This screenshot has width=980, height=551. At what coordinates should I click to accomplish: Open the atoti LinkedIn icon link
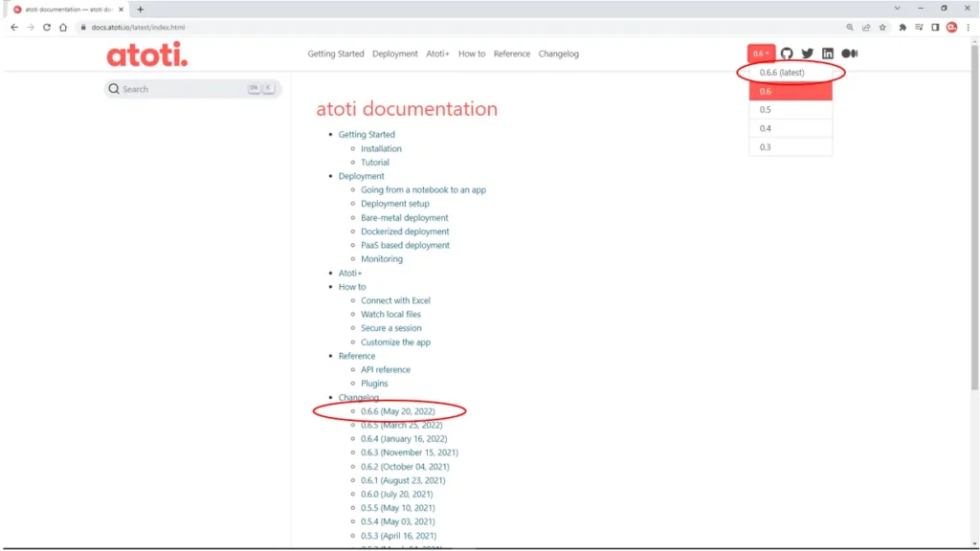point(828,54)
